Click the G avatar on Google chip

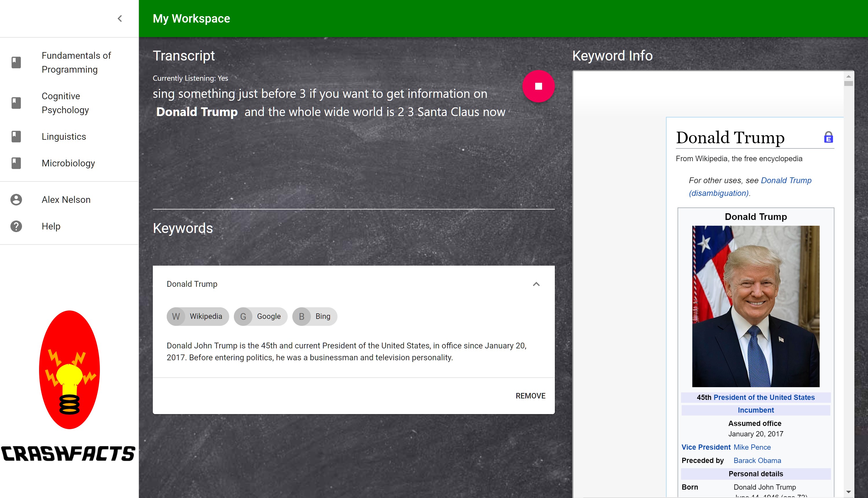click(x=243, y=316)
